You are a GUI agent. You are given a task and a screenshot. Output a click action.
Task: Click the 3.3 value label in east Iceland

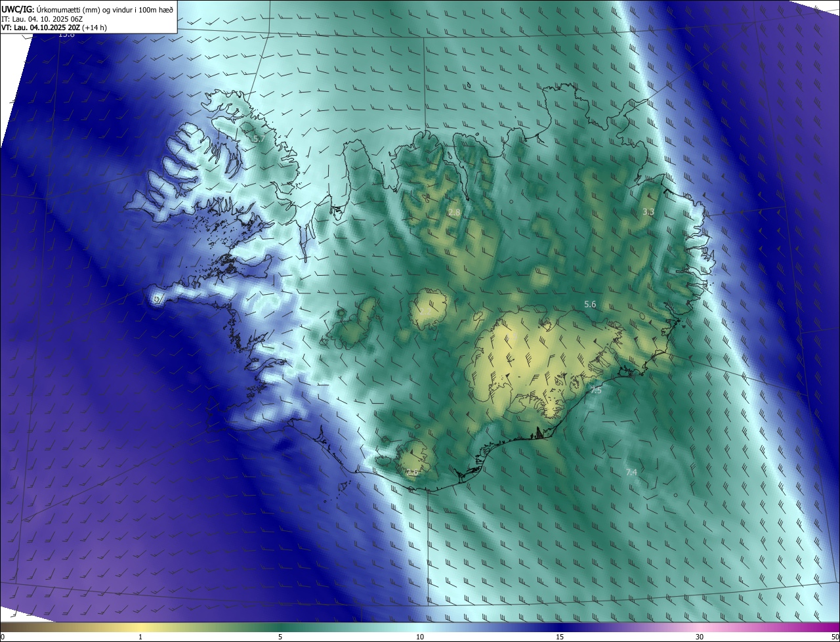pos(648,211)
